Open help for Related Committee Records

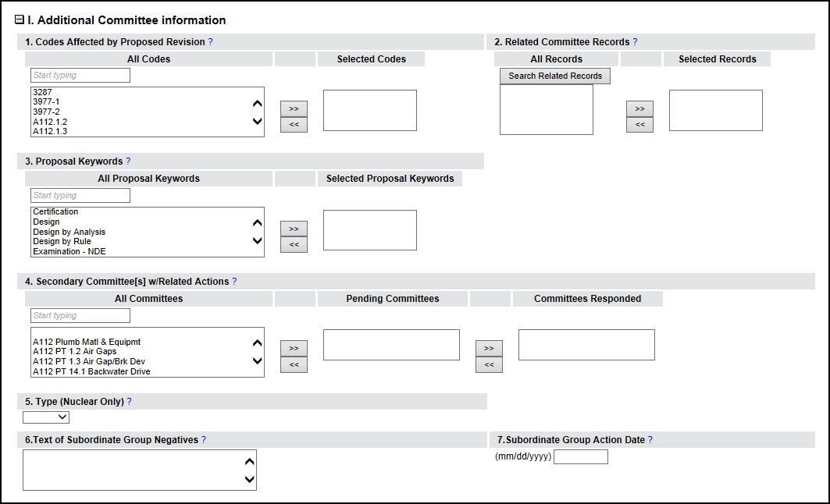(x=635, y=41)
